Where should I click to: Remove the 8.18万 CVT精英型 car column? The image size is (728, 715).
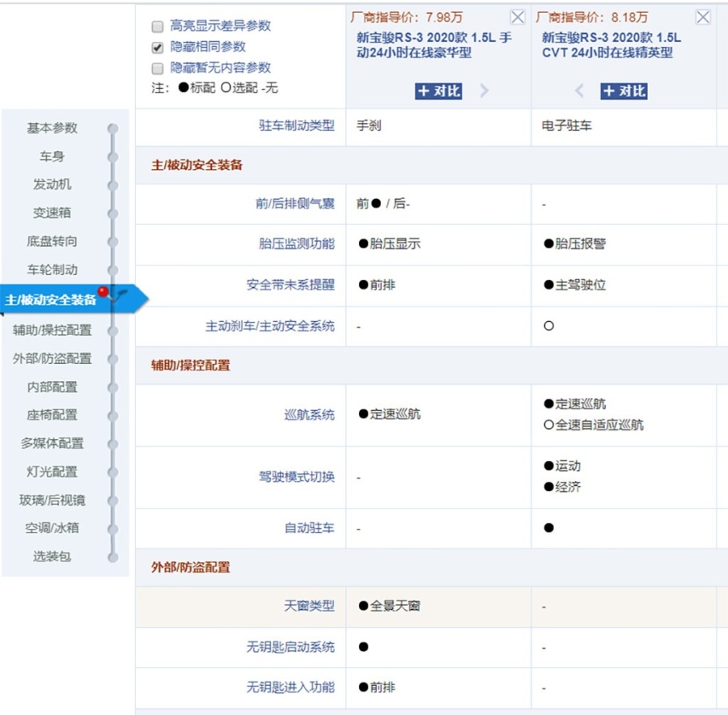coord(703,18)
